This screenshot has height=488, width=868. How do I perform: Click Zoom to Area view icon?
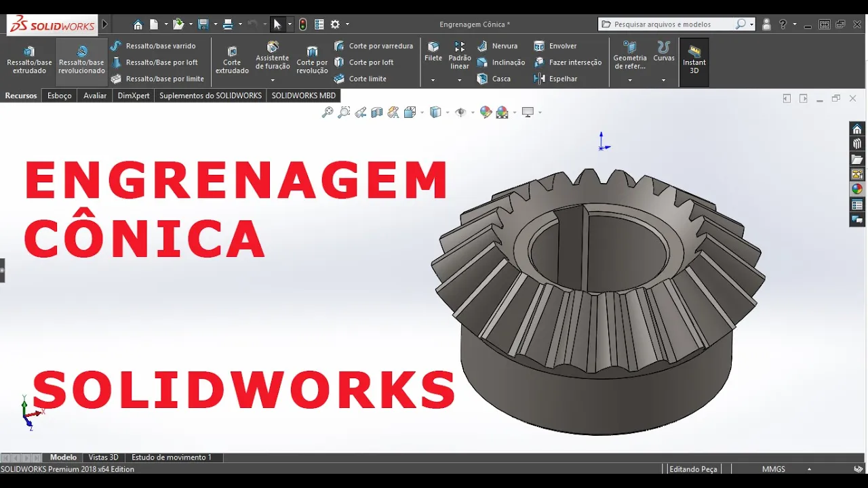(344, 113)
